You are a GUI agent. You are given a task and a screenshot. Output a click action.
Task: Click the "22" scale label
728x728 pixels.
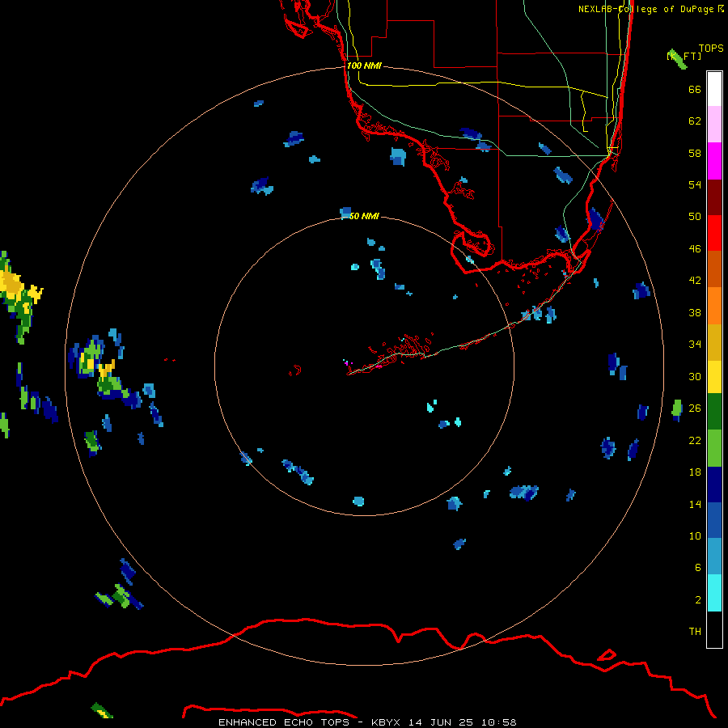tap(695, 440)
